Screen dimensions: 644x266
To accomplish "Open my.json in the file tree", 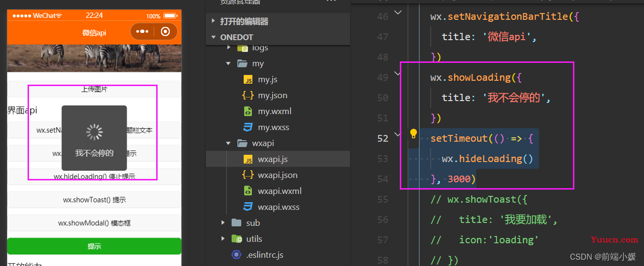I will (273, 96).
